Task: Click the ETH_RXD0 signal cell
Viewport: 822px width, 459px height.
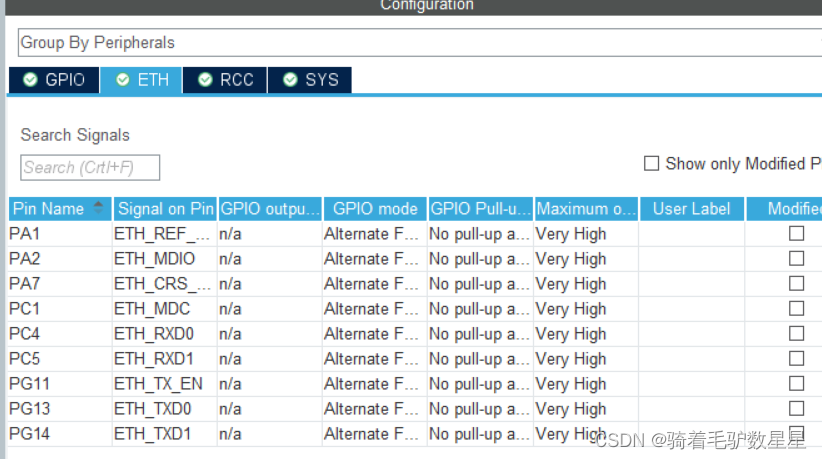Action: tap(165, 334)
